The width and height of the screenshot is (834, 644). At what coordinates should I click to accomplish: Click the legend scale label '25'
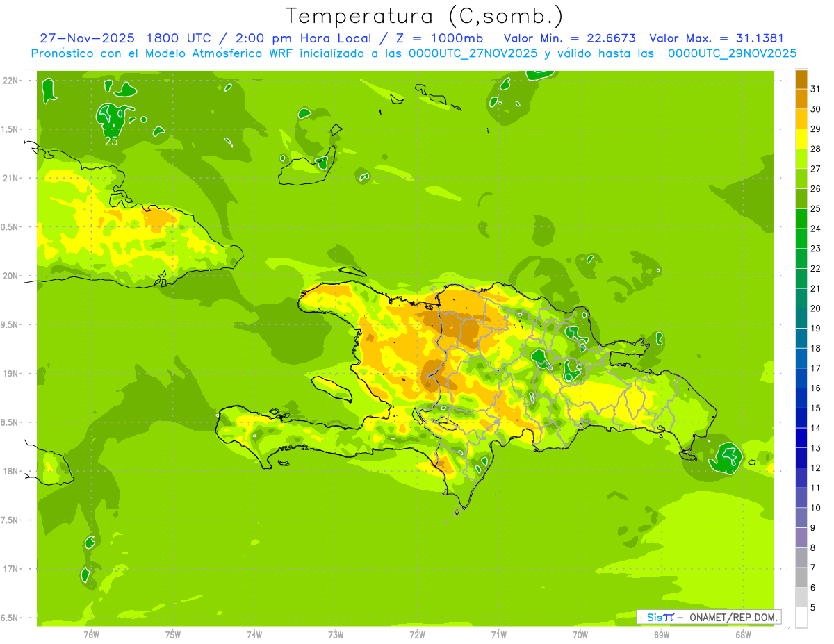pyautogui.click(x=816, y=208)
